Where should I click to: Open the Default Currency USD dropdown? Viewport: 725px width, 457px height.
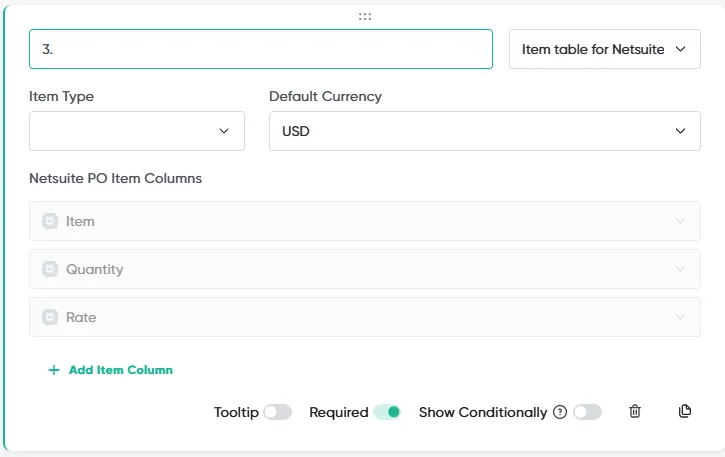[x=485, y=131]
